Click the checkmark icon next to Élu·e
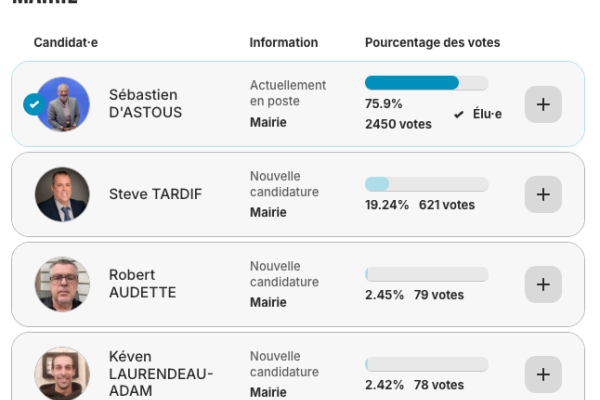The width and height of the screenshot is (600, 400). tap(459, 115)
